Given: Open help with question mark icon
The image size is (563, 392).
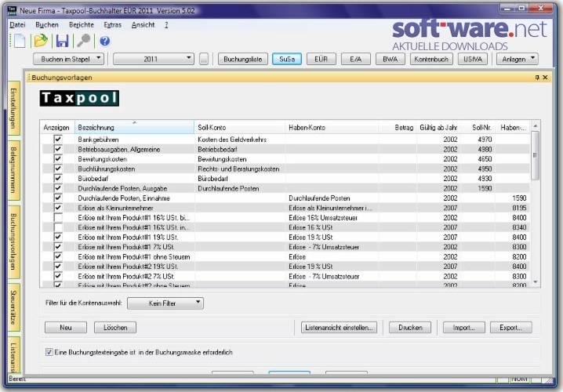Looking at the screenshot, I should pyautogui.click(x=105, y=41).
